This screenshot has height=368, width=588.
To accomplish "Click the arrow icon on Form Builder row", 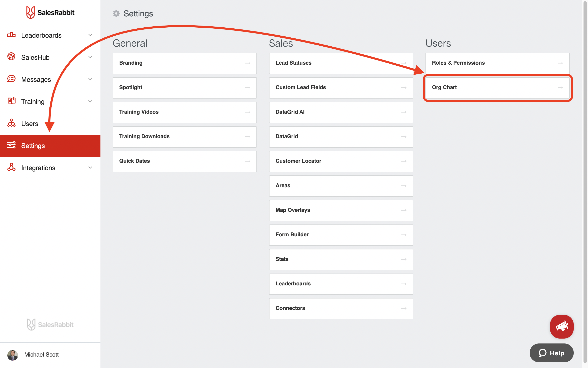I will (404, 235).
